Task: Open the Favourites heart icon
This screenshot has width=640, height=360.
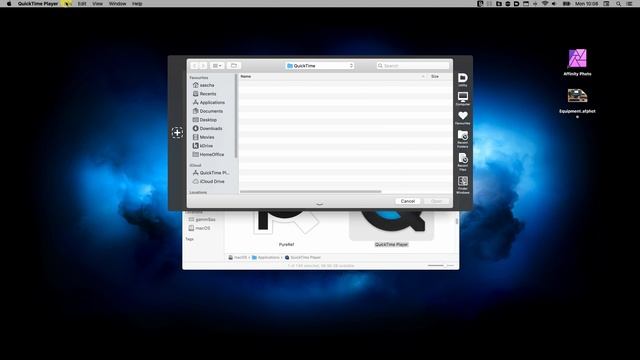Action: click(462, 118)
